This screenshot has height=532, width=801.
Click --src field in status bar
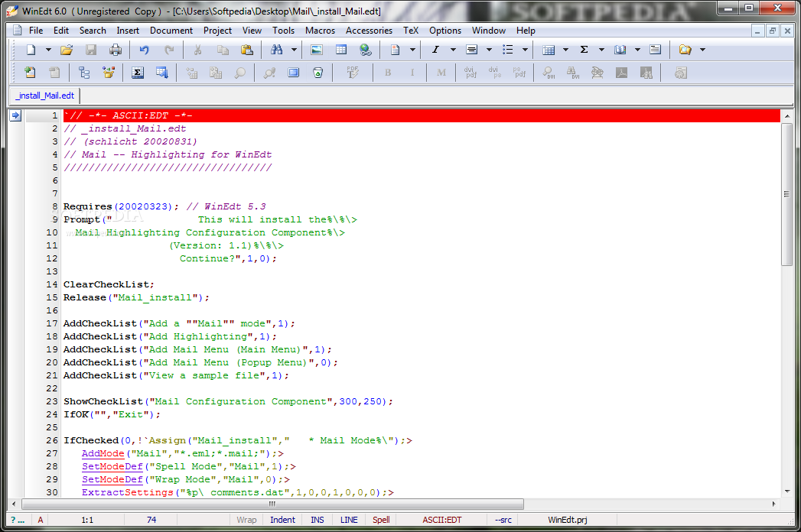pyautogui.click(x=503, y=520)
